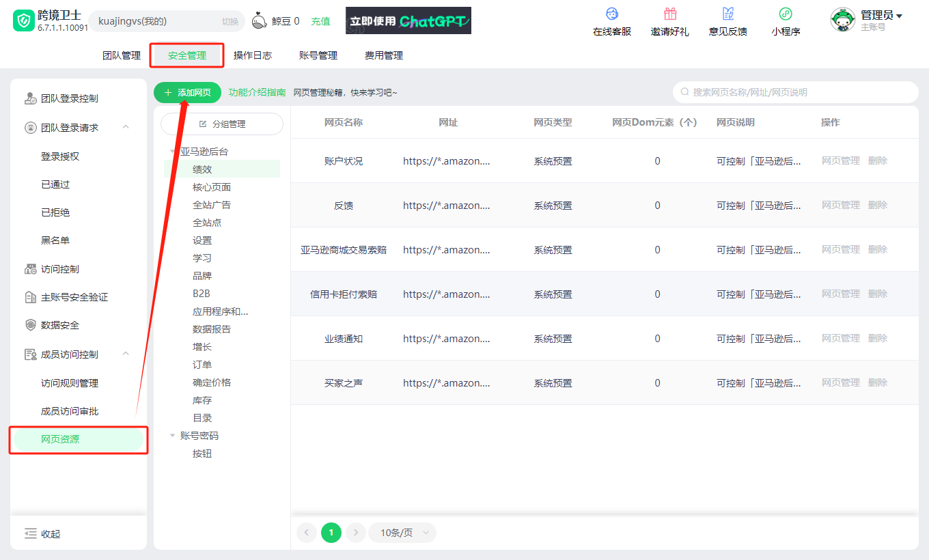Open 已通过 sidebar item
Viewport: 929px width, 560px height.
55,184
